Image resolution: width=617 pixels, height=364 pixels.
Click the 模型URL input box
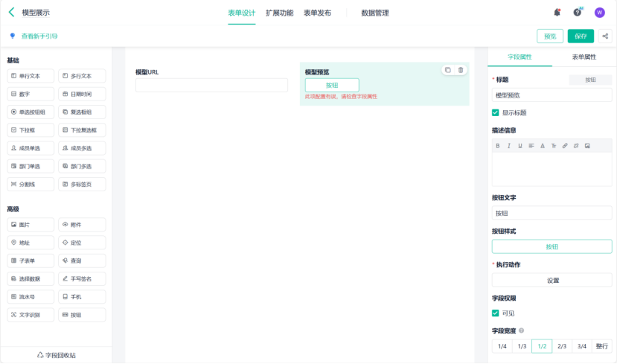click(x=211, y=85)
